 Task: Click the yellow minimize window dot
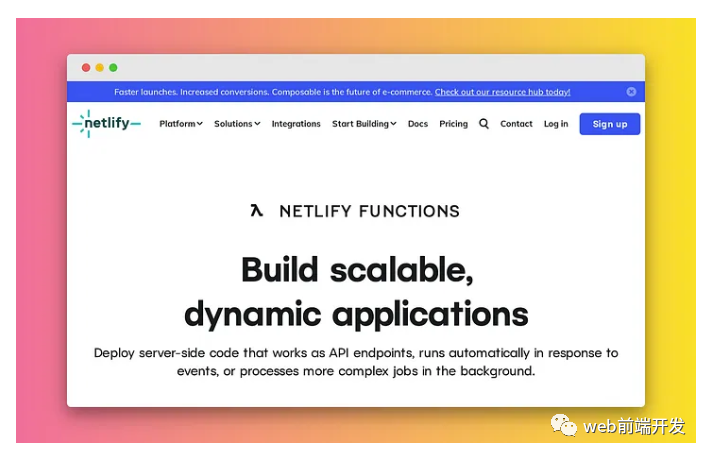pyautogui.click(x=100, y=68)
